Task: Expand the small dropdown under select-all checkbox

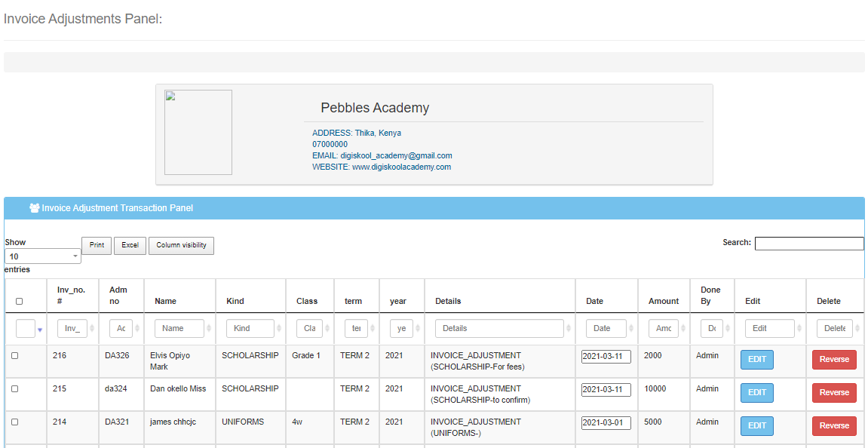Action: click(x=39, y=330)
